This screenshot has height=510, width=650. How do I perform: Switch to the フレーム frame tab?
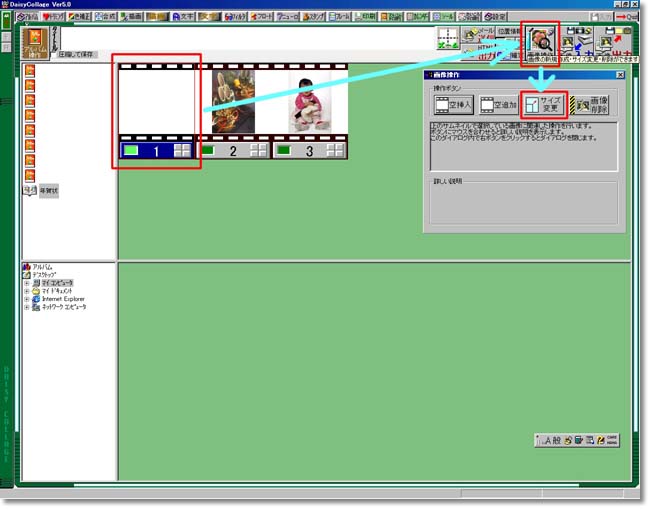click(x=340, y=17)
